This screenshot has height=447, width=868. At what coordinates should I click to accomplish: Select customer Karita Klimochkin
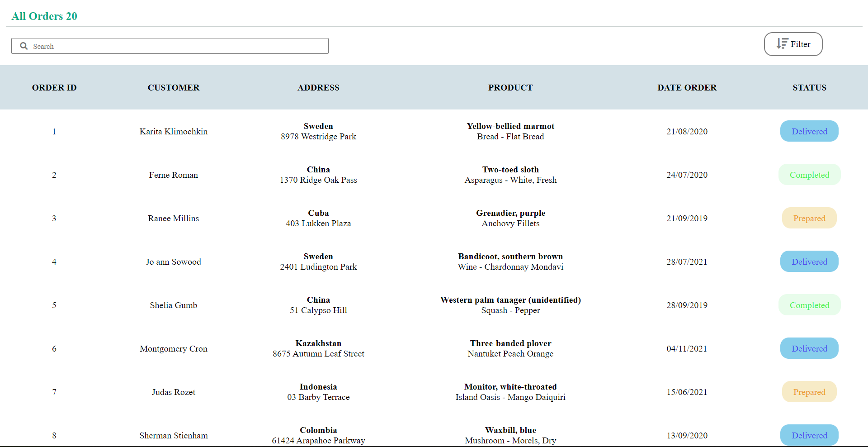click(174, 131)
